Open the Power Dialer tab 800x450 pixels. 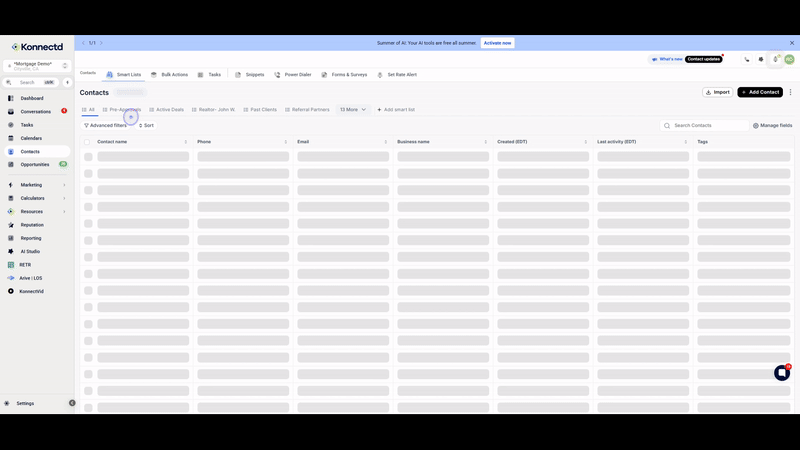click(293, 74)
